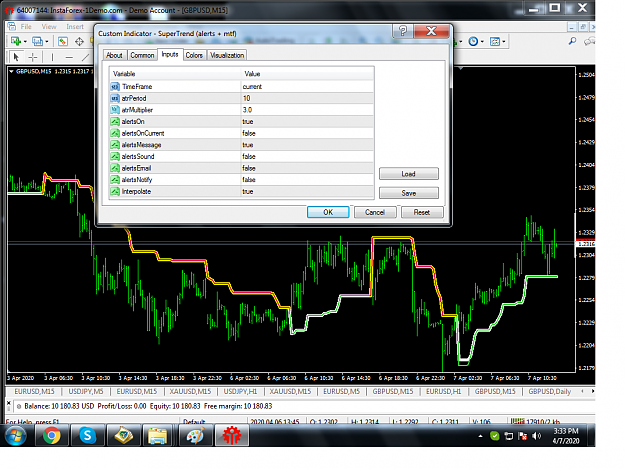Click the Load button
Image resolution: width=625 pixels, height=469 pixels.
click(409, 174)
